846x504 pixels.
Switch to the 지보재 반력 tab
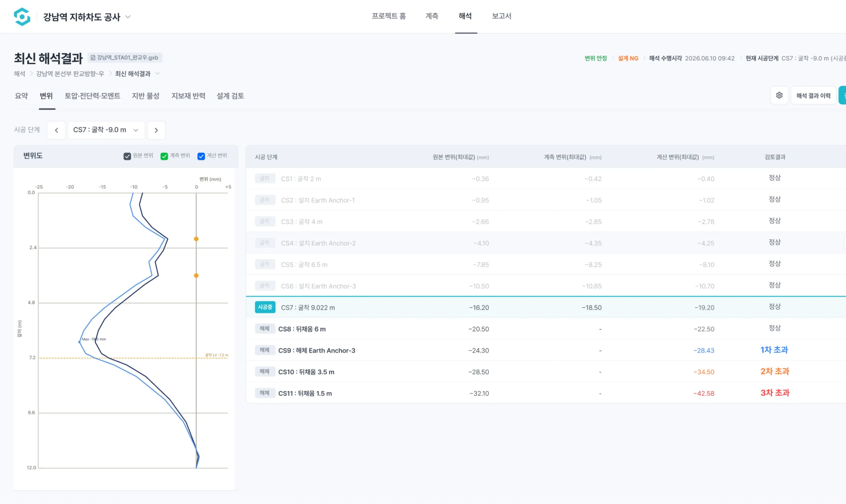pyautogui.click(x=188, y=96)
